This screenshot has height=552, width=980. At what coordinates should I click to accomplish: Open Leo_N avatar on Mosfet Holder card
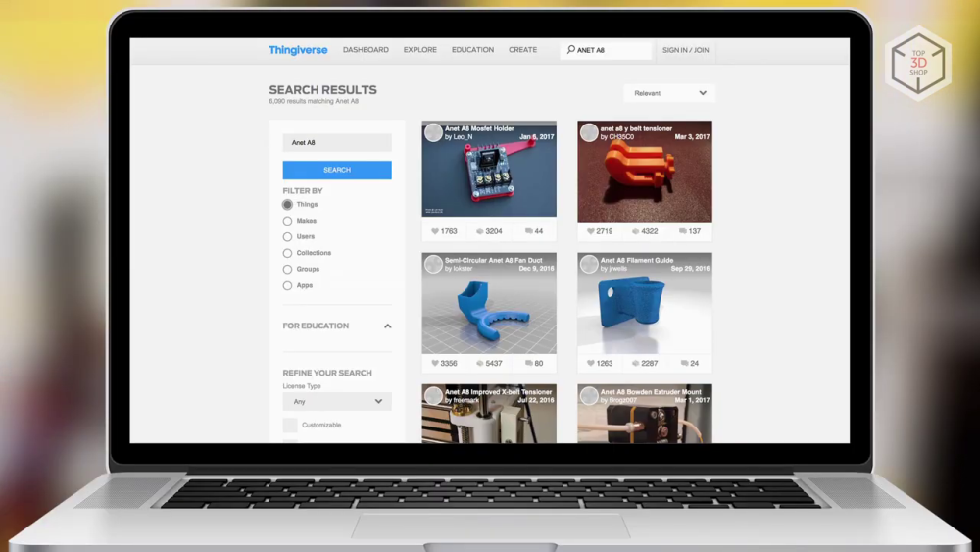(433, 132)
